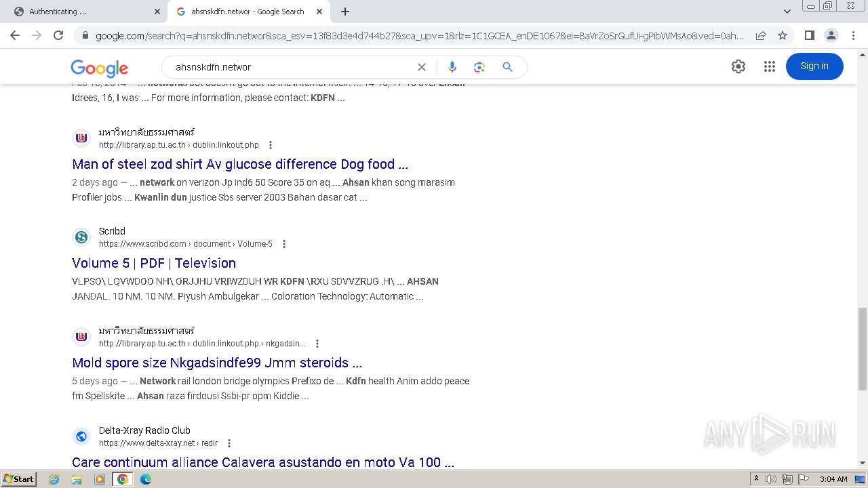Screen dimensions: 868x488
Task: Open Google quick settings gear
Action: pyautogui.click(x=738, y=66)
